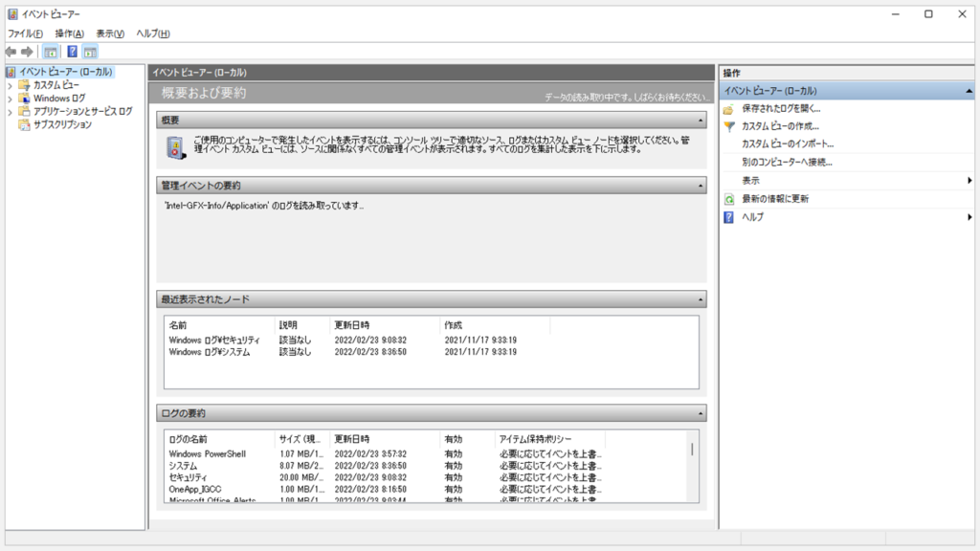Viewport: 980px width, 551px height.
Task: Click the open folder icon for 保存されたログを開く
Action: pyautogui.click(x=729, y=108)
